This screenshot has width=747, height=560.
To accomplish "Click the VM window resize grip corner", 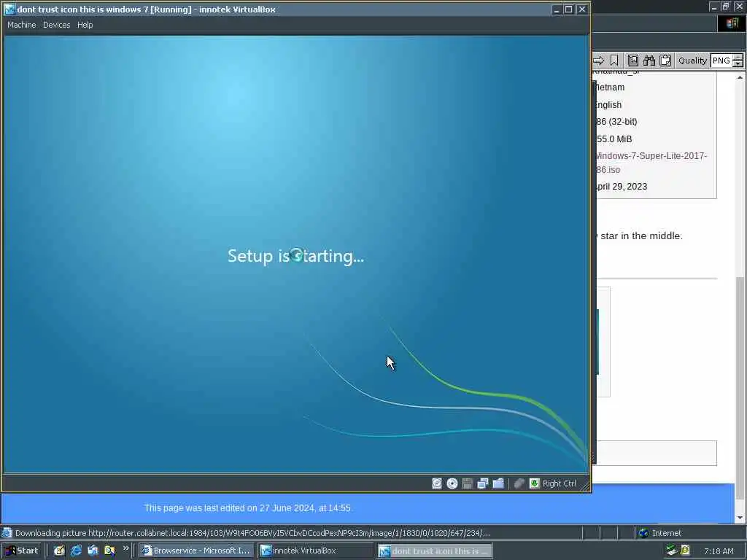I will coord(584,486).
